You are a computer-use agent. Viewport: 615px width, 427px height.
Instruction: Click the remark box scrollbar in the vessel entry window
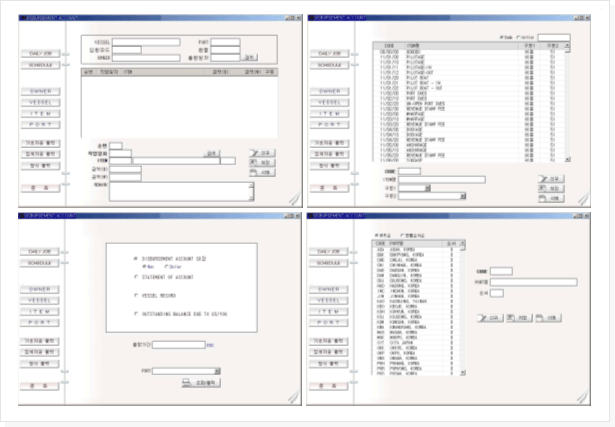click(250, 190)
